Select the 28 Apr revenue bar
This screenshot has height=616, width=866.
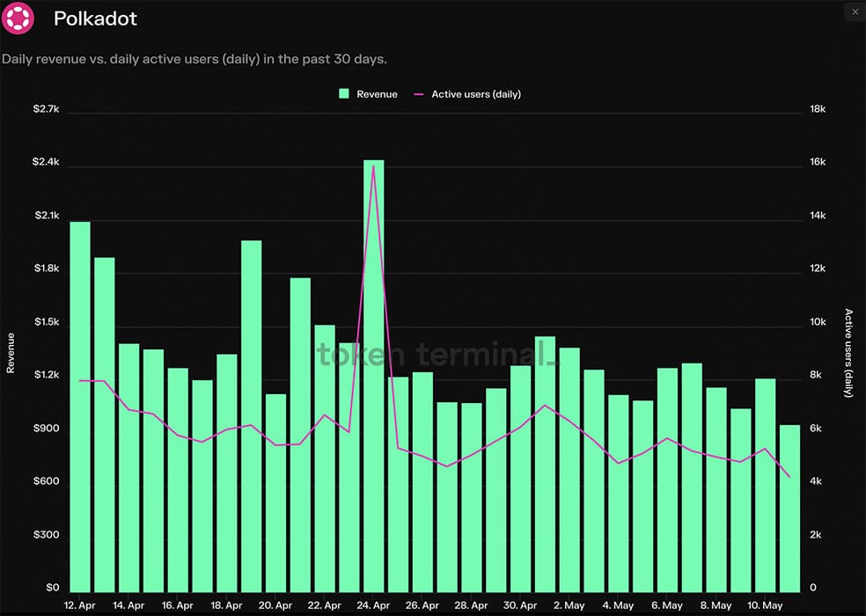tap(472, 498)
